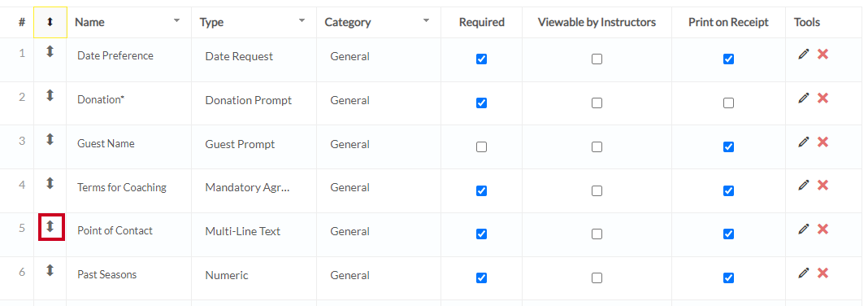
Task: Click the reorder handle for Past Seasons
Action: tap(50, 270)
